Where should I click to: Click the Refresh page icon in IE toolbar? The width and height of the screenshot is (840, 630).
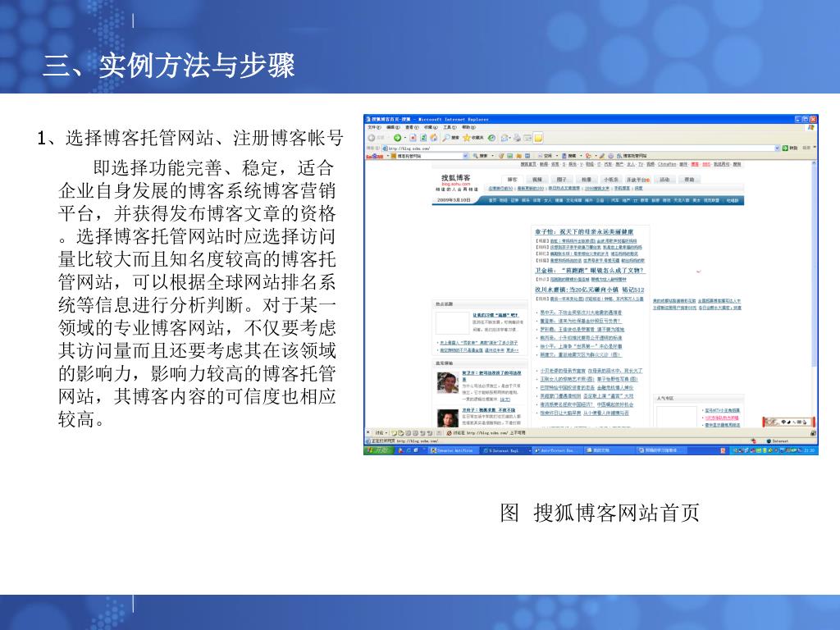(x=423, y=138)
